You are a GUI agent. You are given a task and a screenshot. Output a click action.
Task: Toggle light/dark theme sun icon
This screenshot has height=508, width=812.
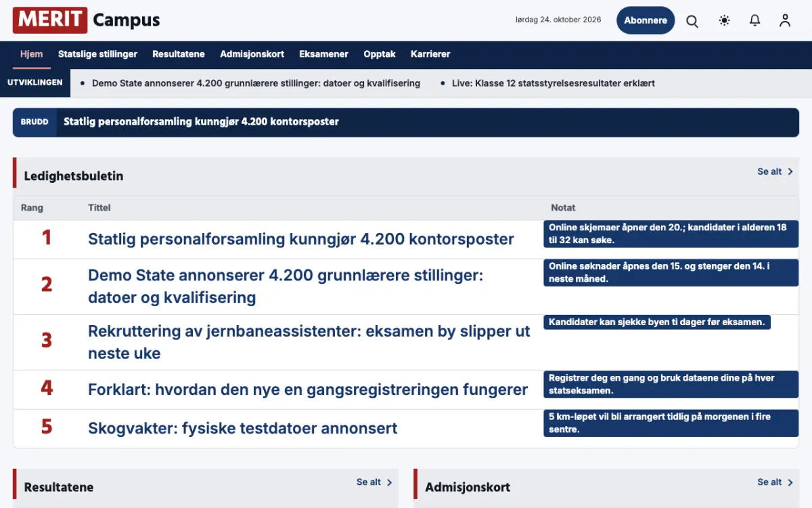point(725,21)
